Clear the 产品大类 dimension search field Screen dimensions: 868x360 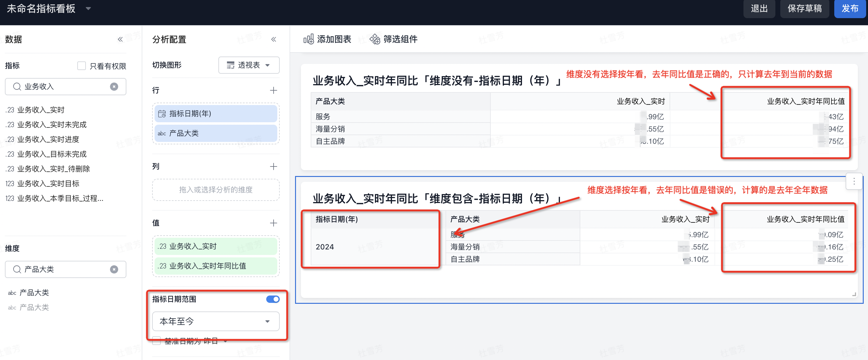point(114,269)
